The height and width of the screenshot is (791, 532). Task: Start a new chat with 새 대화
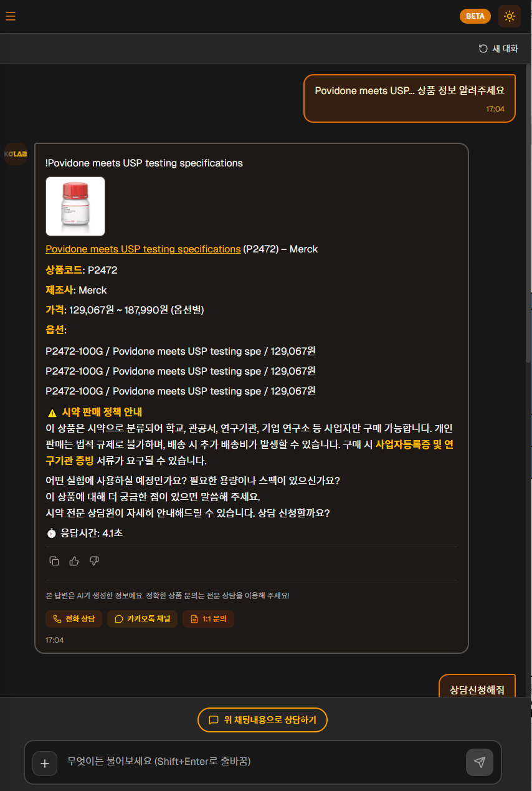click(498, 49)
